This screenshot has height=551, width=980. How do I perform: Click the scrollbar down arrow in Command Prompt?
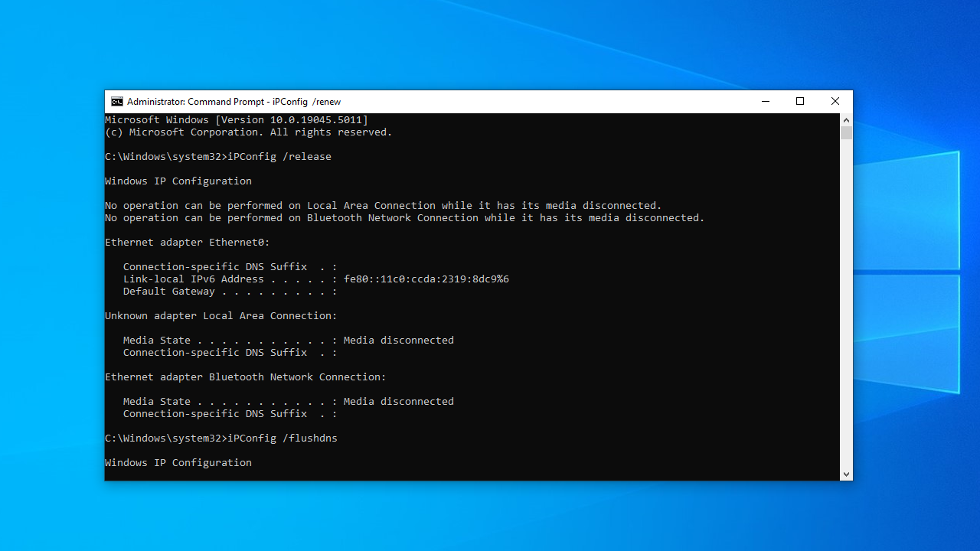pos(846,474)
